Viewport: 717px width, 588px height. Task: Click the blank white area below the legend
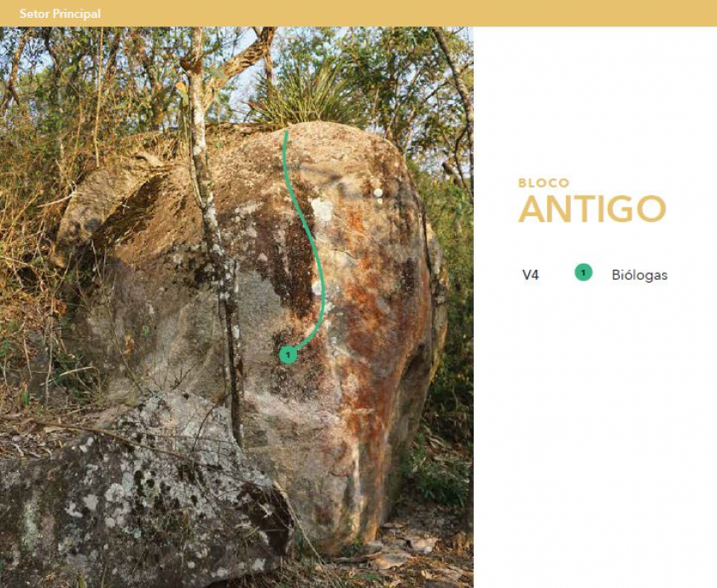click(x=594, y=434)
